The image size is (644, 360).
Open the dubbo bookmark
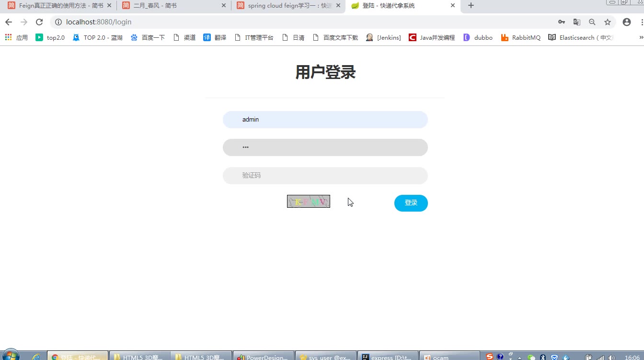pyautogui.click(x=478, y=37)
